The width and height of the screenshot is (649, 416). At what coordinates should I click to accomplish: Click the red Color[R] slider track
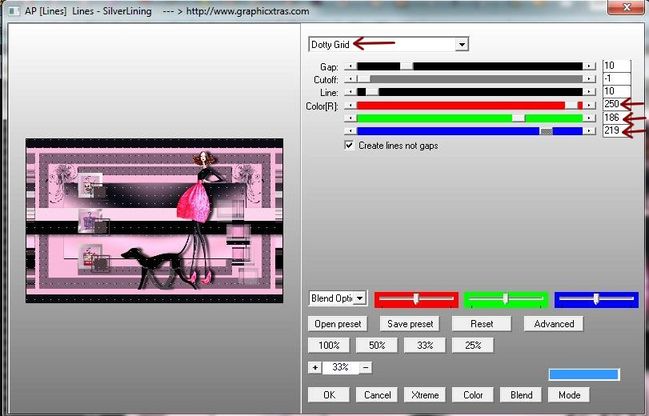click(470, 106)
